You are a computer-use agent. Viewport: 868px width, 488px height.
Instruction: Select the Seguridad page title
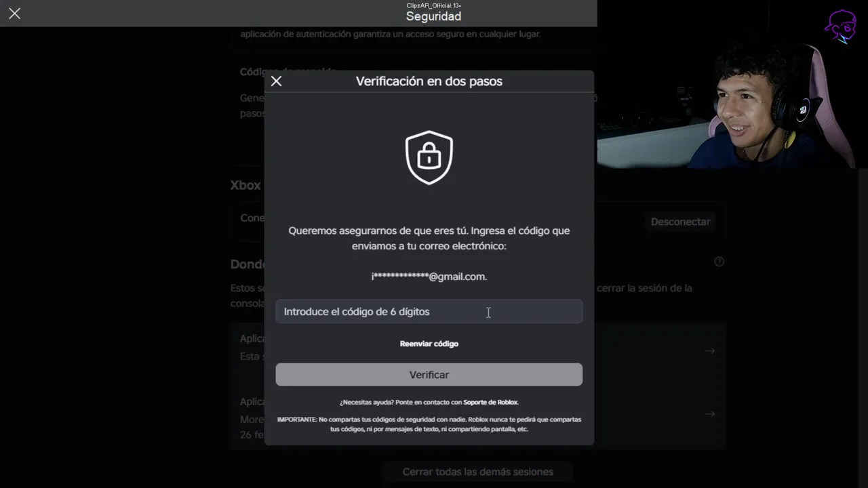434,16
